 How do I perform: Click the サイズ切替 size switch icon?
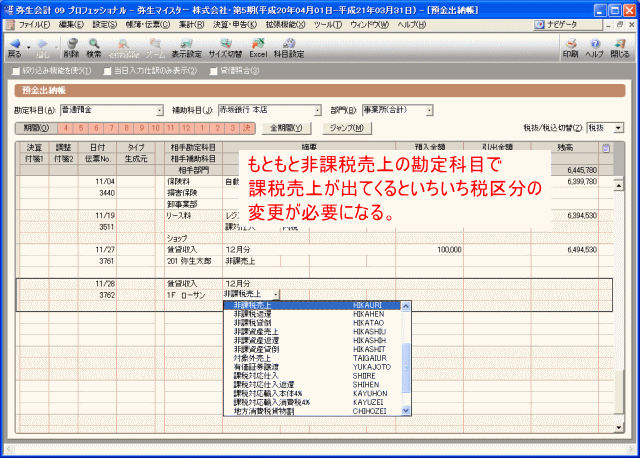(x=225, y=48)
